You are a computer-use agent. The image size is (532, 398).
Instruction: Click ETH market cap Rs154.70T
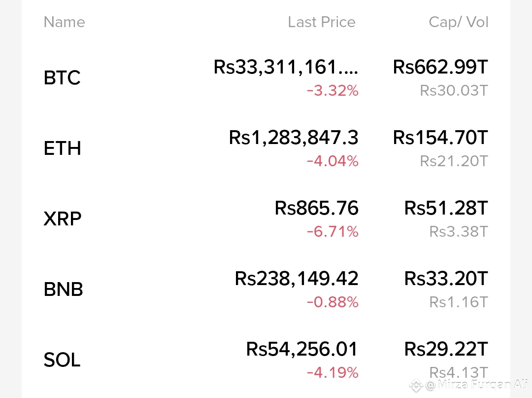click(x=440, y=138)
